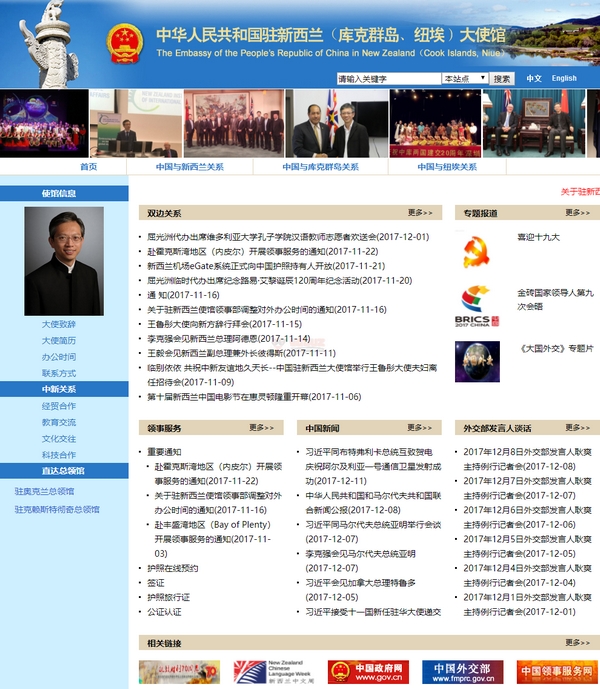Open 通 知(2017-11-16) news item
Image resolution: width=600 pixels, height=689 pixels.
183,295
